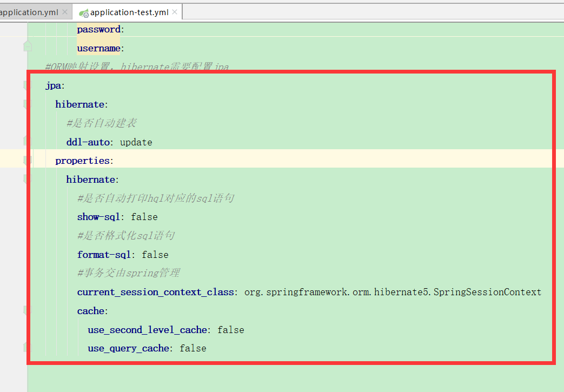The height and width of the screenshot is (392, 564).
Task: Click the gutter marker beside the ddl-auto line
Action: [x=27, y=142]
